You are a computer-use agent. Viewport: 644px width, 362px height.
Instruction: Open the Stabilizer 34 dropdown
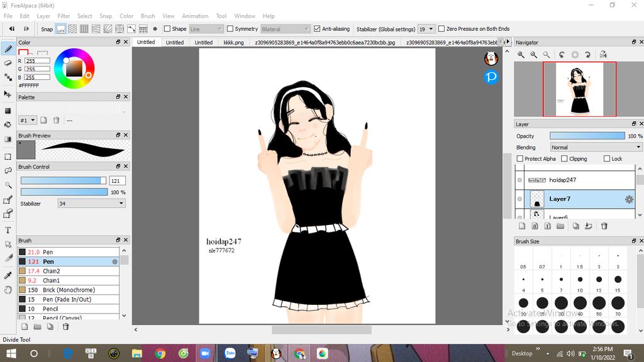click(91, 203)
